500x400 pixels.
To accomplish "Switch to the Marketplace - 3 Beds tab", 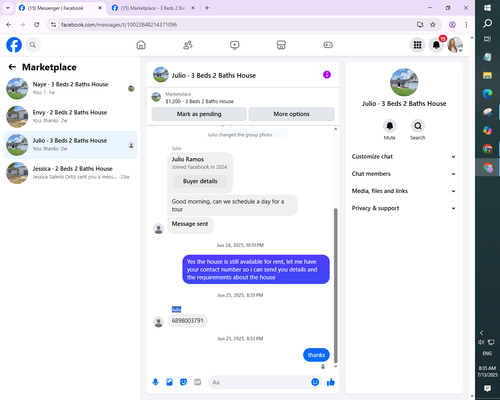I will pos(153,8).
